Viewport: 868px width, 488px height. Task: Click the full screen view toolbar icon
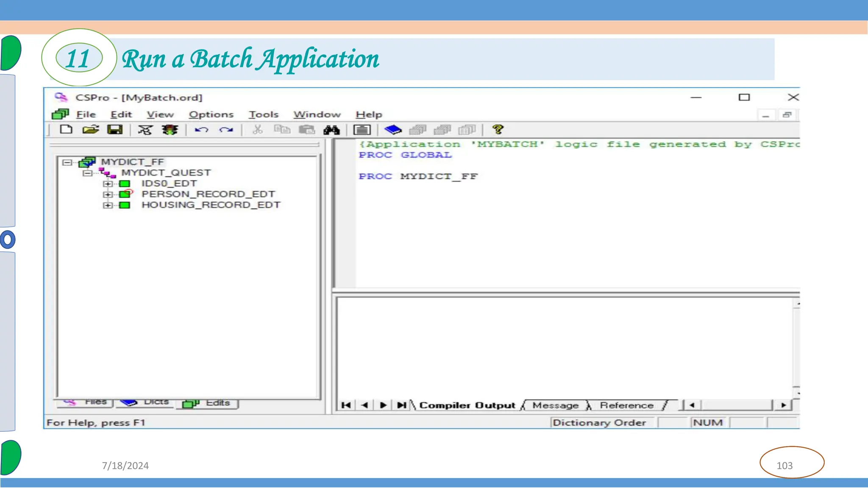362,130
